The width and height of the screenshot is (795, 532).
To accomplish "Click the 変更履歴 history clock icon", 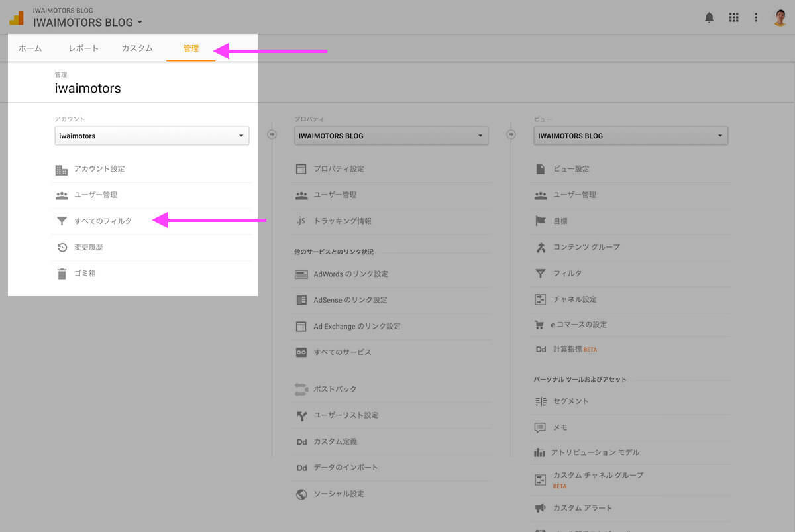I will tap(62, 247).
